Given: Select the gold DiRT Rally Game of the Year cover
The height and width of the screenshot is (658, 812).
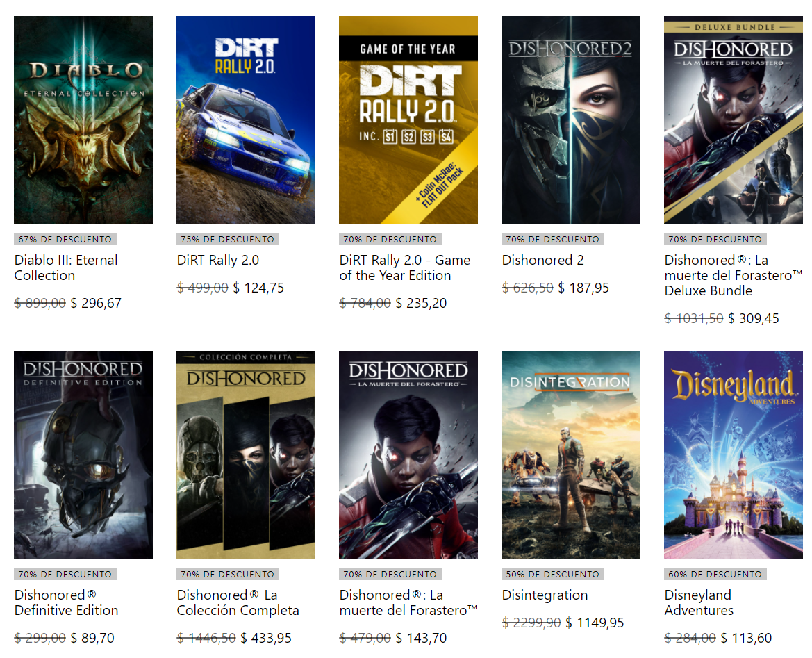Looking at the screenshot, I should [x=408, y=120].
